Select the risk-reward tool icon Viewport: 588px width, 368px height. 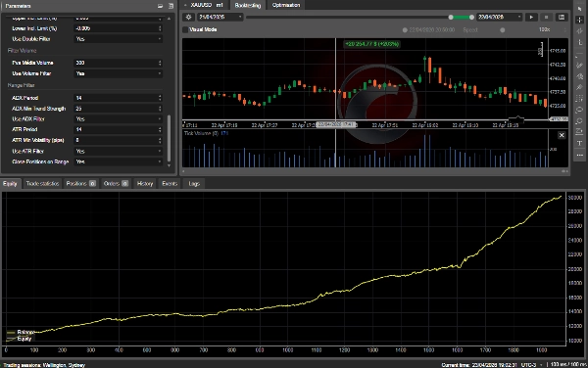click(x=580, y=132)
